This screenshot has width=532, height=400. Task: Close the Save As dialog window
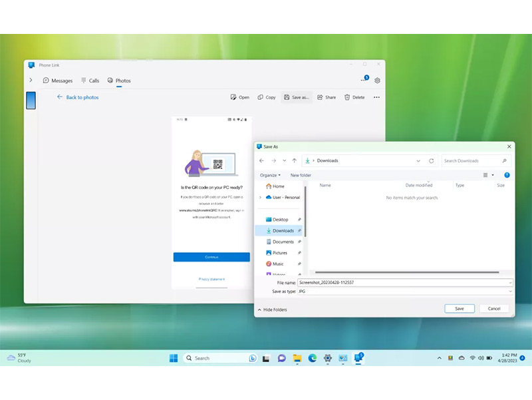coord(509,146)
